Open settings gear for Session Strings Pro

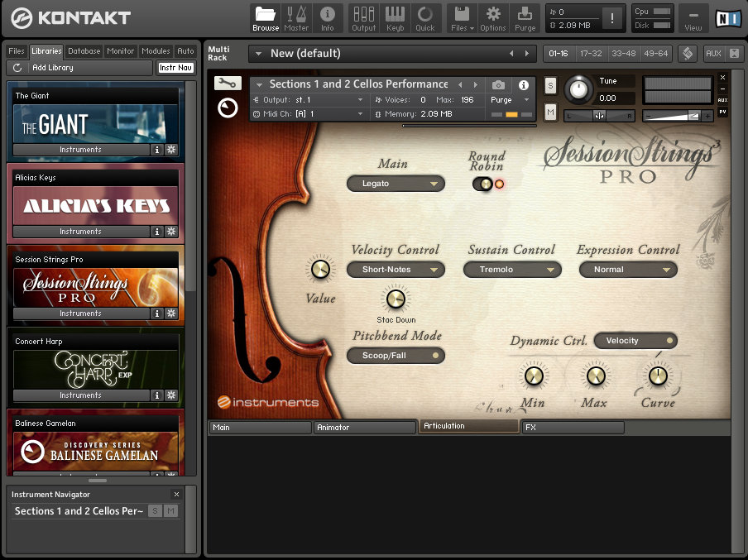point(171,314)
